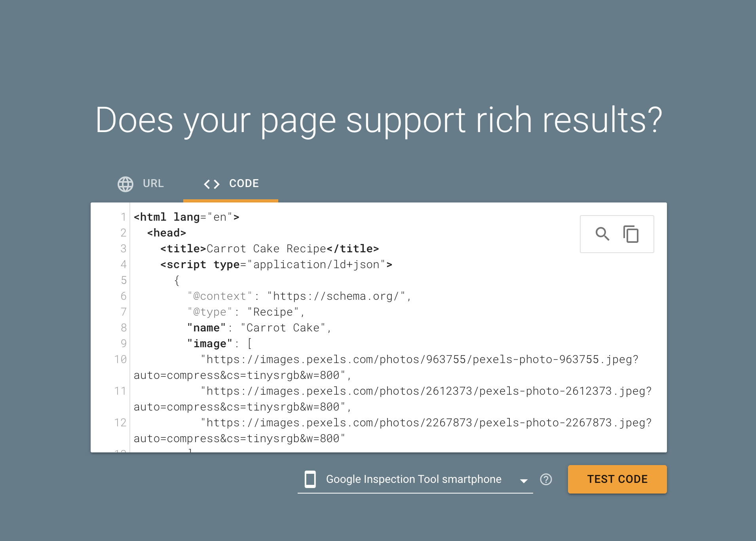Click the @context schema.org line
This screenshot has width=756, height=541.
299,296
